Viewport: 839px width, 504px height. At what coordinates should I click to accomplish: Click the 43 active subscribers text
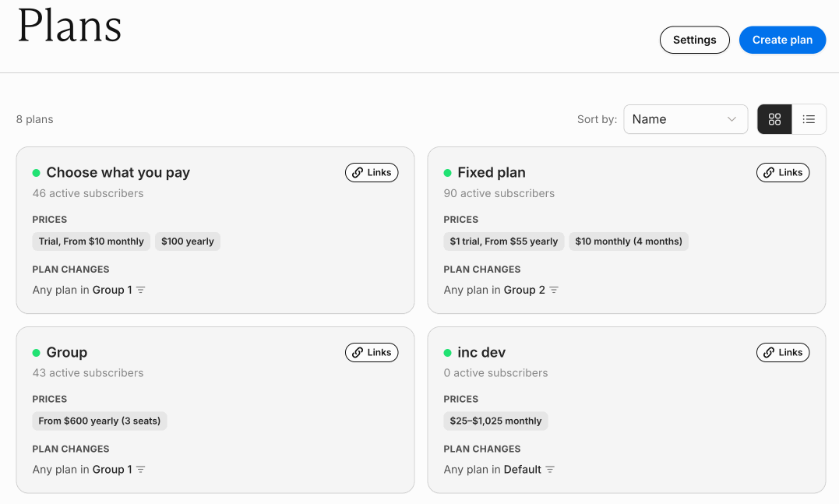pos(88,373)
